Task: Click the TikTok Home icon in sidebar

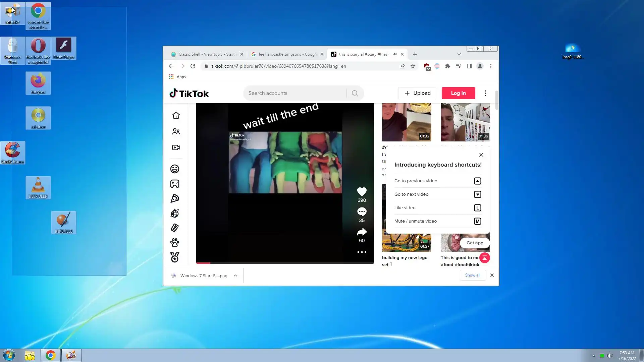Action: coord(176,115)
